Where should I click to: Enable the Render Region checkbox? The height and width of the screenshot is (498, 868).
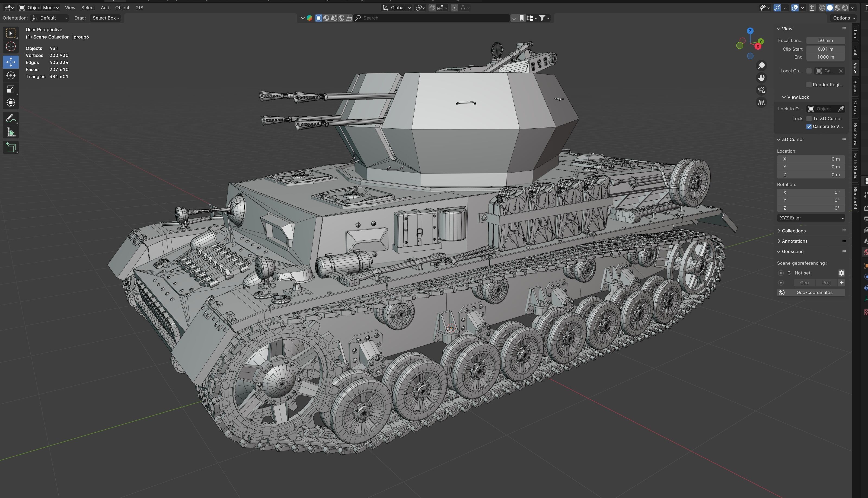pos(809,84)
